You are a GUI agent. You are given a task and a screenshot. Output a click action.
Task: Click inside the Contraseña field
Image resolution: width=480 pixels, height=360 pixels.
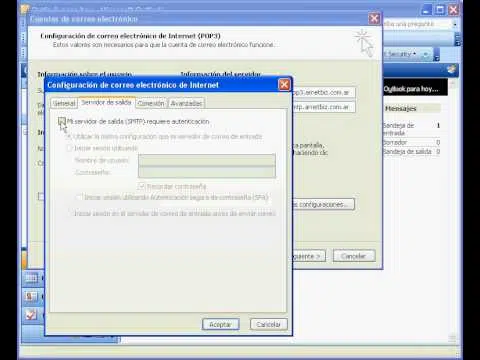[x=207, y=172]
